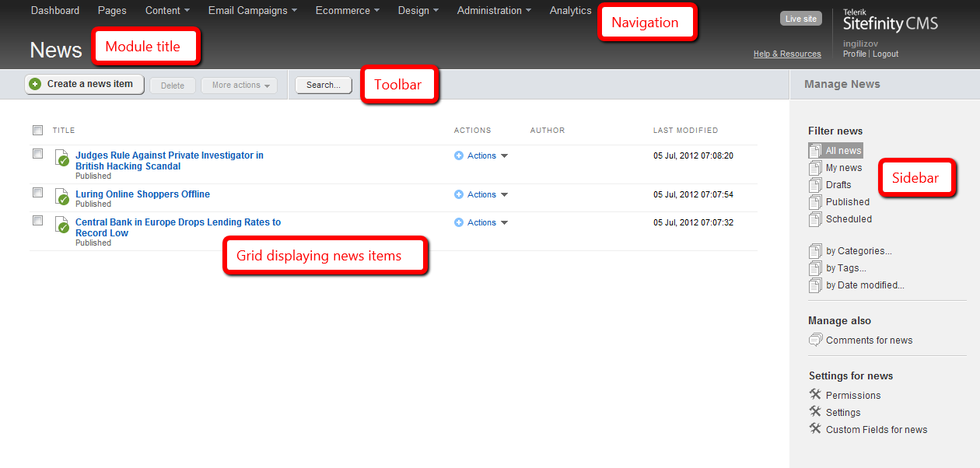Check the box for Judges Rule Against Private Investigator
980x468 pixels.
[37, 154]
